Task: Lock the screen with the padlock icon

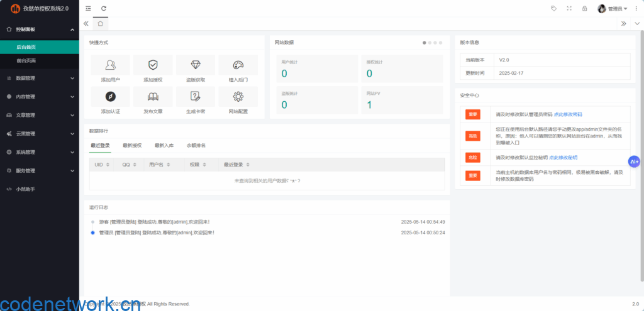Action: tap(585, 8)
